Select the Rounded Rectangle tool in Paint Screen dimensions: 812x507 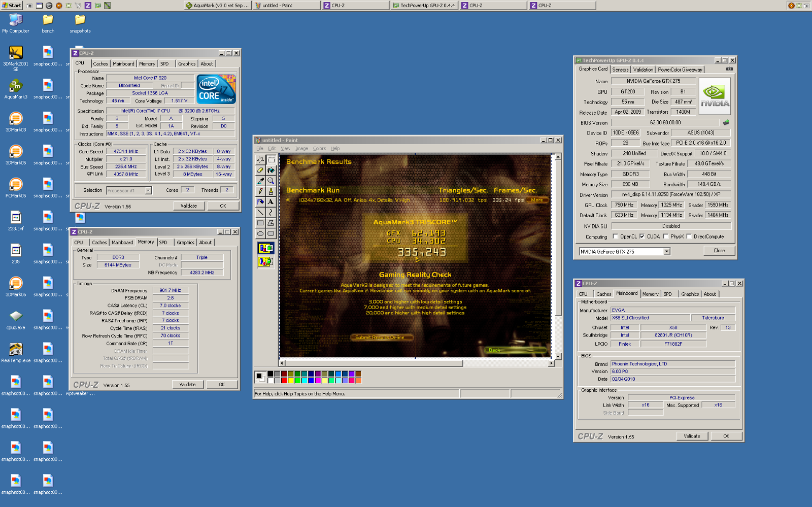pos(271,234)
